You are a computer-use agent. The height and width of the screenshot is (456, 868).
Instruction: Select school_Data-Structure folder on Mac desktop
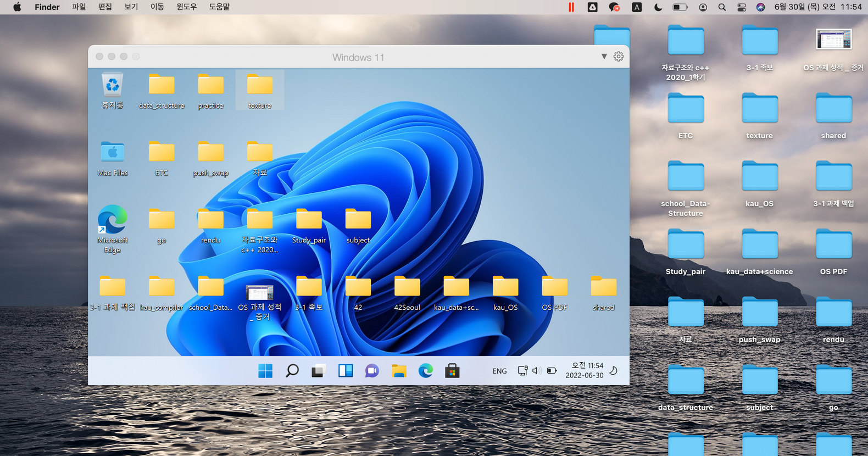[x=686, y=188]
